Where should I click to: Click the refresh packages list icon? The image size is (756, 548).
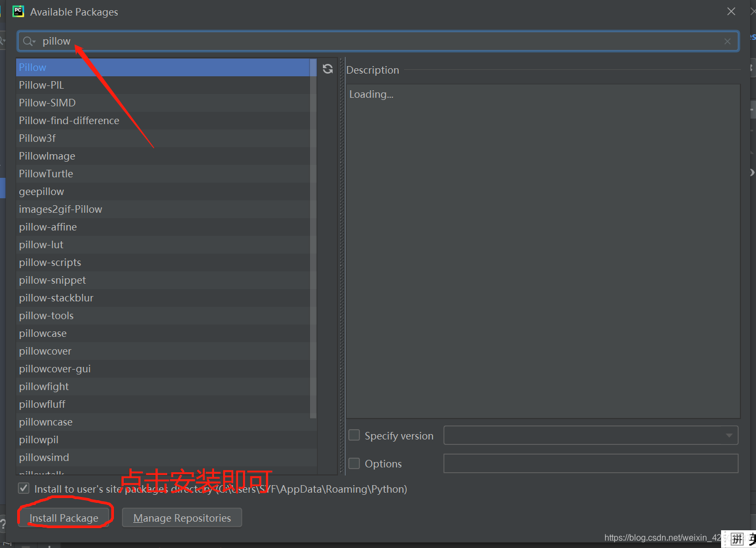(x=328, y=69)
